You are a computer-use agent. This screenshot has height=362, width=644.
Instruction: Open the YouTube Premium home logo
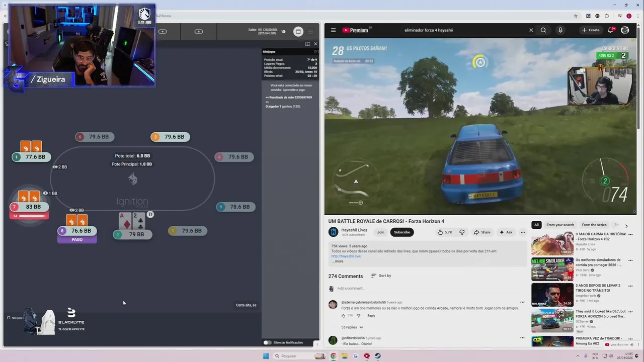[356, 30]
